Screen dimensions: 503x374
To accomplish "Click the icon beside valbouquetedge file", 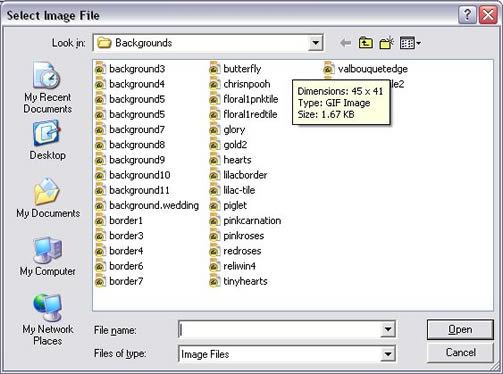I will click(x=329, y=69).
